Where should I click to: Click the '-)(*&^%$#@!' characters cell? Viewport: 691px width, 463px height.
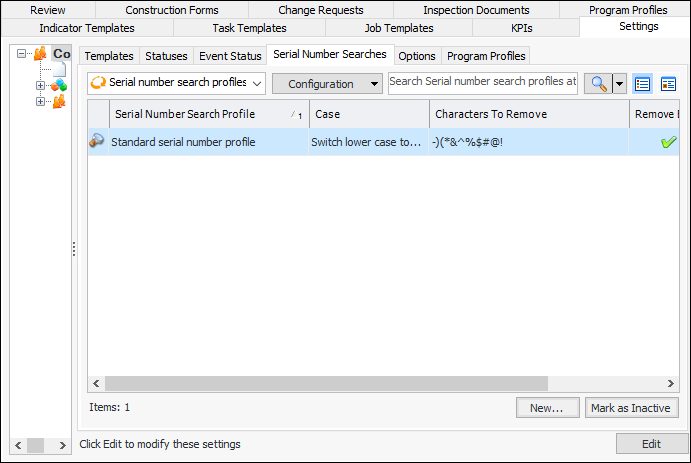(529, 142)
